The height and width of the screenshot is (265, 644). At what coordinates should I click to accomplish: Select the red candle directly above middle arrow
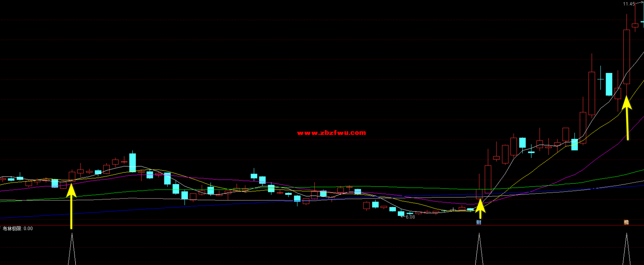point(479,194)
